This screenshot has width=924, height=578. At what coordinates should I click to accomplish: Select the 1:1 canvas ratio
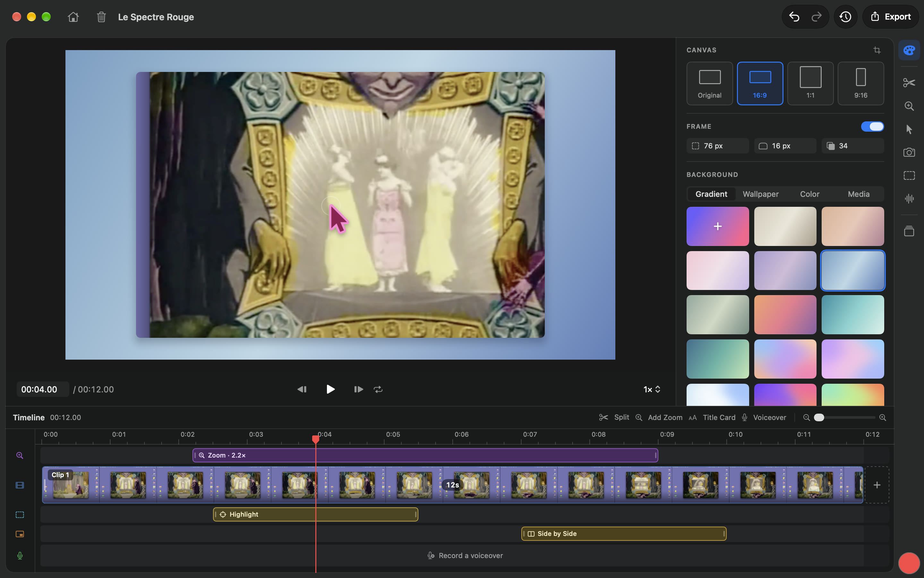pyautogui.click(x=810, y=83)
